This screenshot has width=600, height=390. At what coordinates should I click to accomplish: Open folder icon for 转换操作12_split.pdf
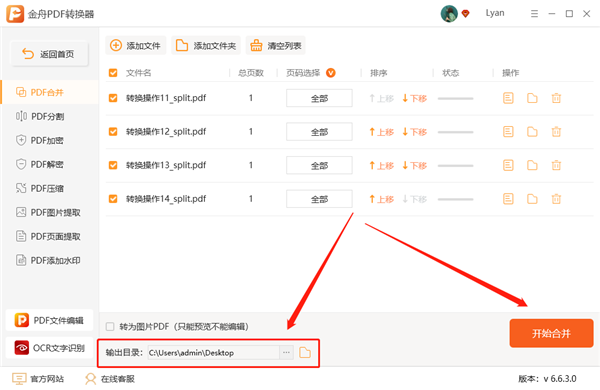(x=532, y=132)
